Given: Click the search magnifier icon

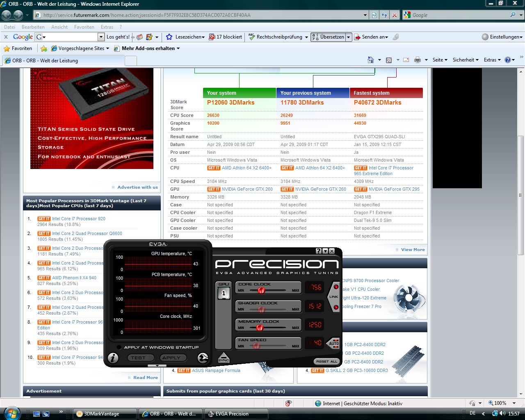Looking at the screenshot, I should tap(513, 15).
